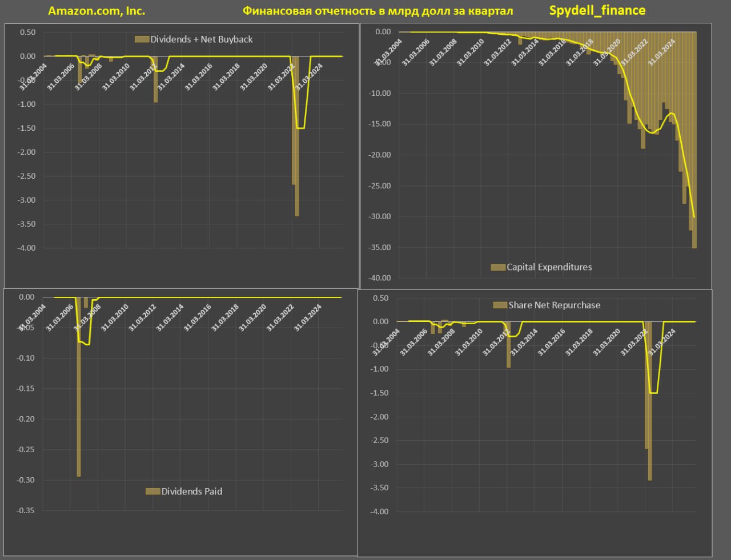Click the Dividends Paid legend swatch
The height and width of the screenshot is (560, 731).
(152, 491)
